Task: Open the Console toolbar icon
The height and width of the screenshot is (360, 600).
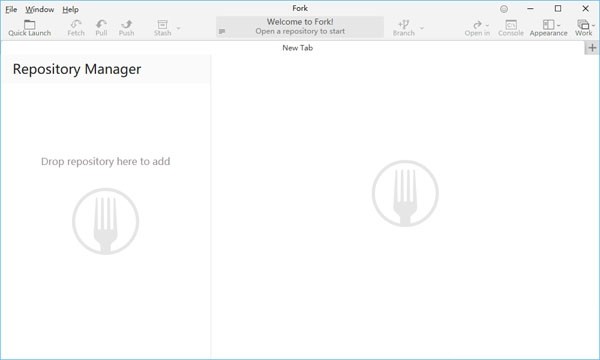Action: click(x=511, y=25)
